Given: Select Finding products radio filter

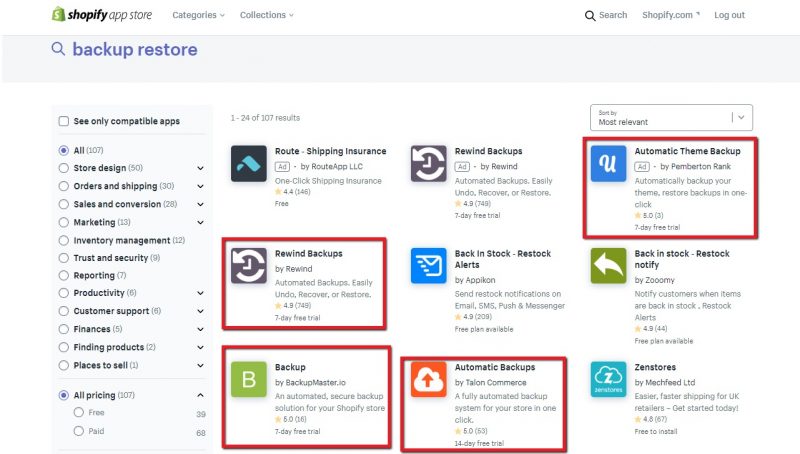Looking at the screenshot, I should point(64,347).
